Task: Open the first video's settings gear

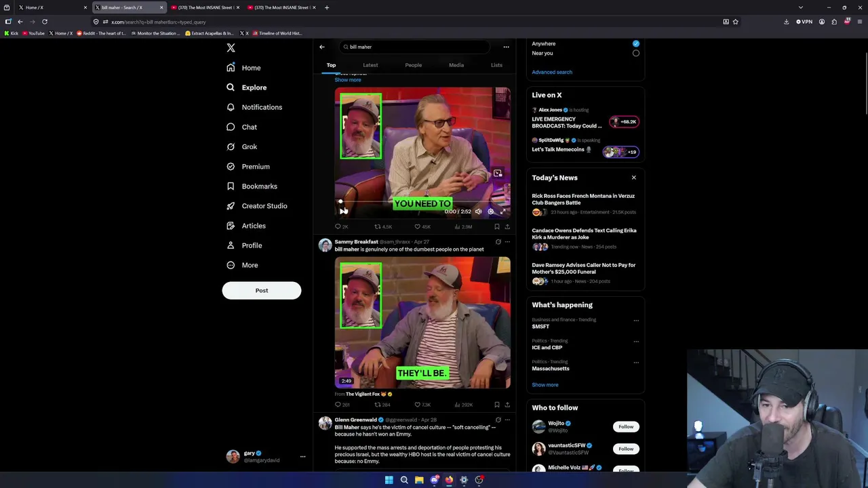Action: click(491, 211)
